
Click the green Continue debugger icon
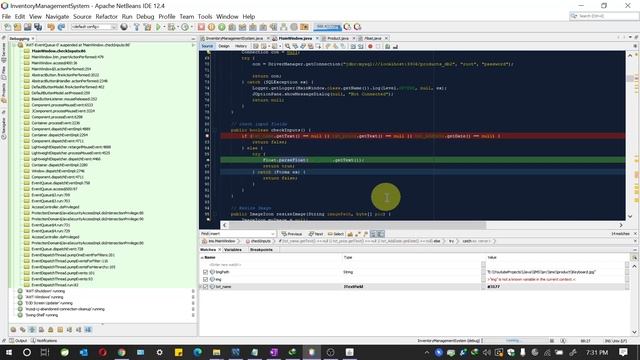(222, 27)
